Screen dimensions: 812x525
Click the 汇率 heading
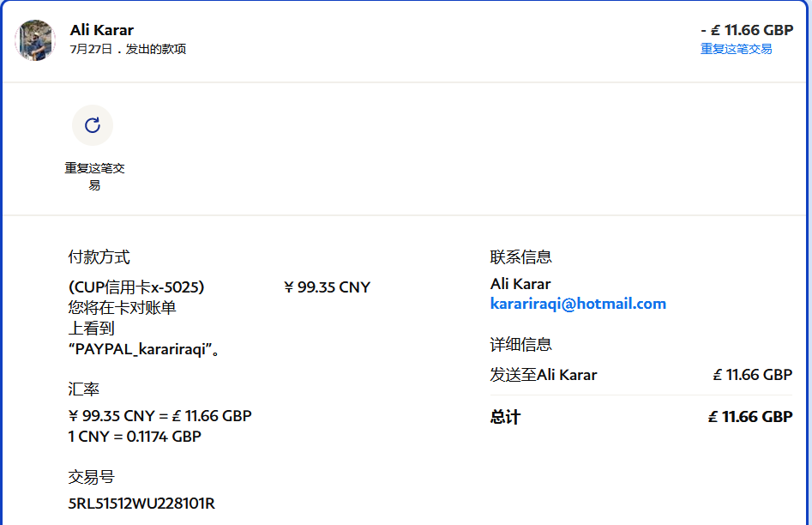(83, 389)
